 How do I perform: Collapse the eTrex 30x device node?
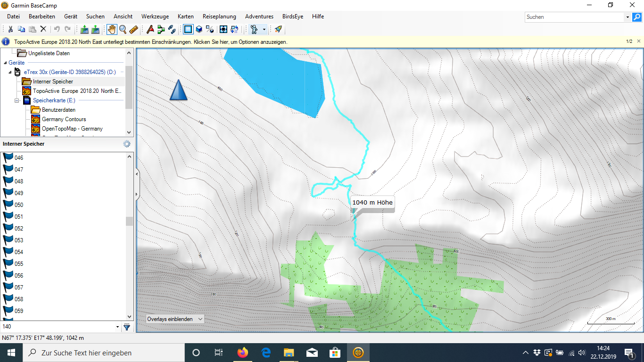[10, 72]
